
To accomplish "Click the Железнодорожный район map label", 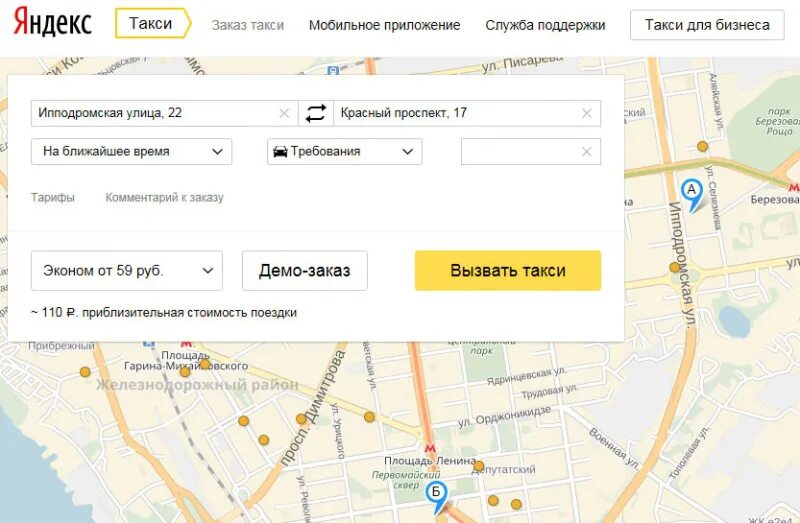I will coord(197,385).
